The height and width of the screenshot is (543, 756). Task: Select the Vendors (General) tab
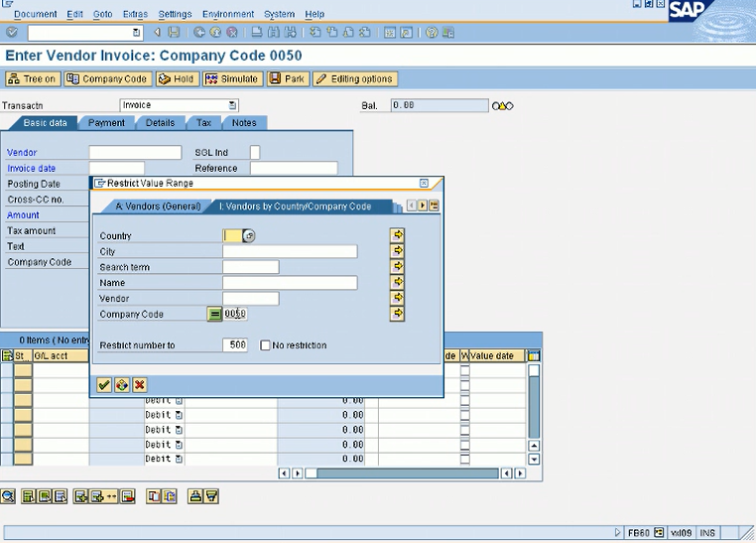158,206
